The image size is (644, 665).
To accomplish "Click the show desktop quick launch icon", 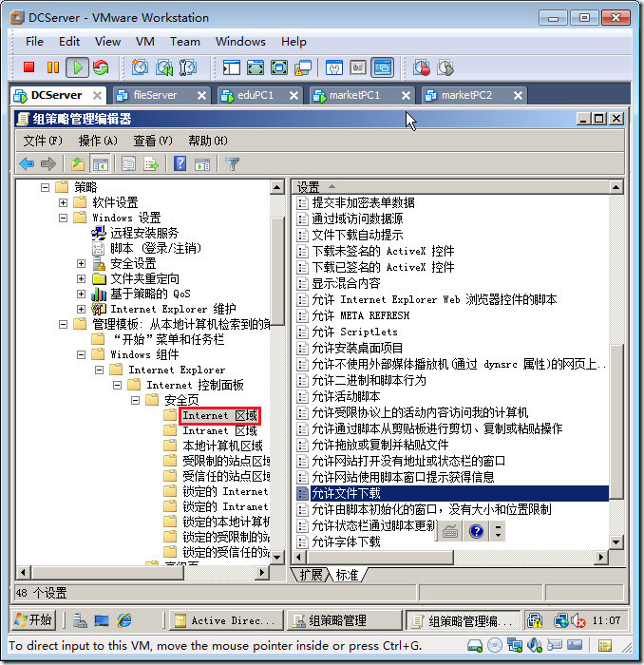I will coord(102,620).
